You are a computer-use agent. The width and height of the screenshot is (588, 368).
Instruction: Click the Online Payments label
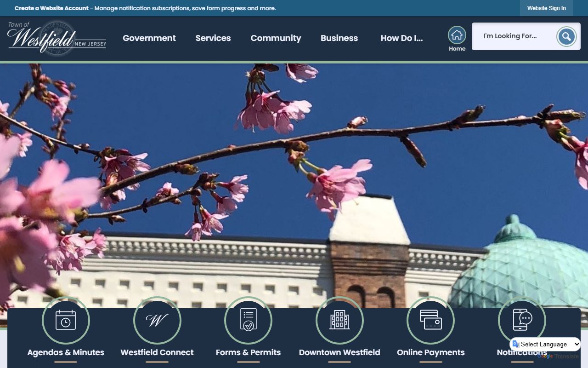point(430,352)
